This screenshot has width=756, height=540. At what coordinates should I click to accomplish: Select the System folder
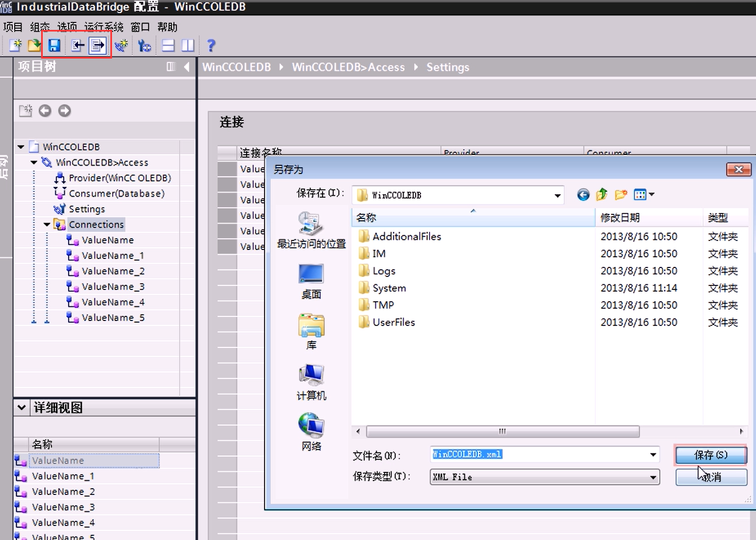pyautogui.click(x=382, y=288)
